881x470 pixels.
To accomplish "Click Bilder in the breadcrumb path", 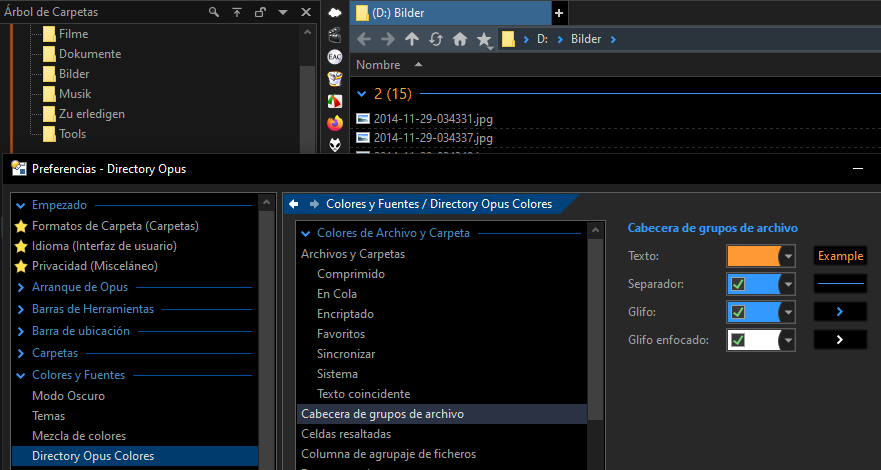I will [x=586, y=39].
